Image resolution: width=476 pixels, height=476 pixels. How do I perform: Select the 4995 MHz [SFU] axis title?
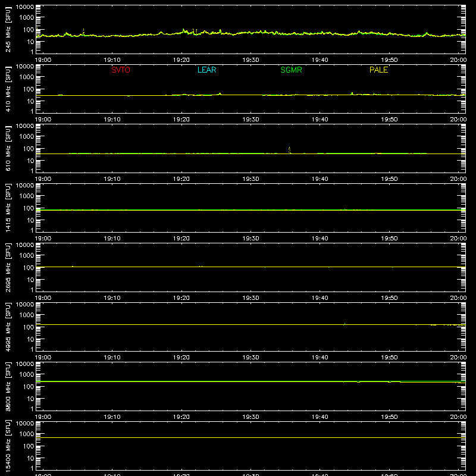pyautogui.click(x=8, y=327)
